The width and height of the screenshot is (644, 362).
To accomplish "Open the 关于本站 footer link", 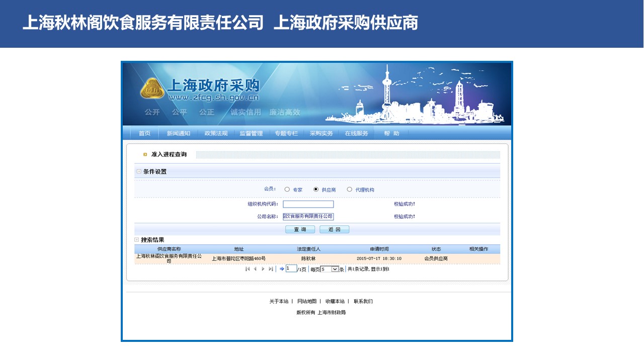I will coord(279,302).
